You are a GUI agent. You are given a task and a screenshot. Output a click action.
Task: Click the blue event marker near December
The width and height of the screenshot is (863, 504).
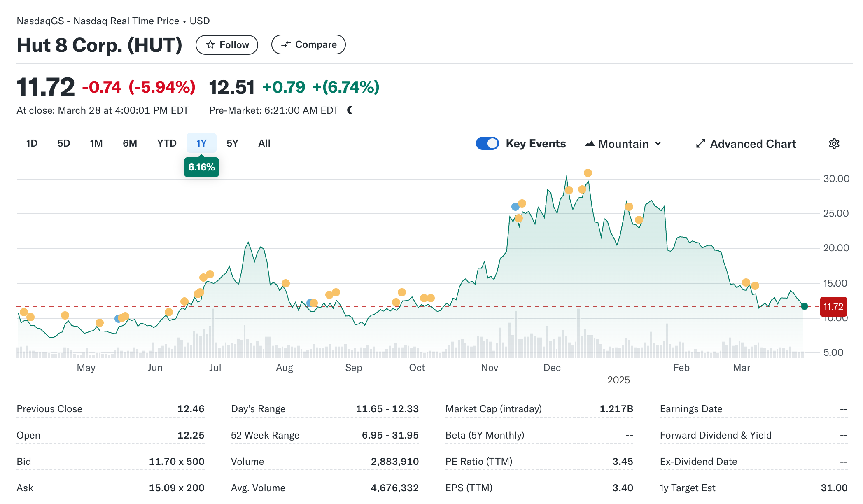515,207
